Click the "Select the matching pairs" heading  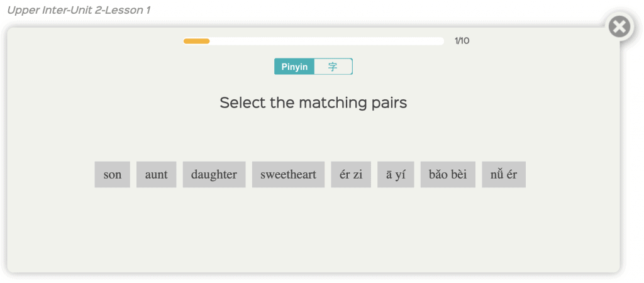[x=313, y=103]
